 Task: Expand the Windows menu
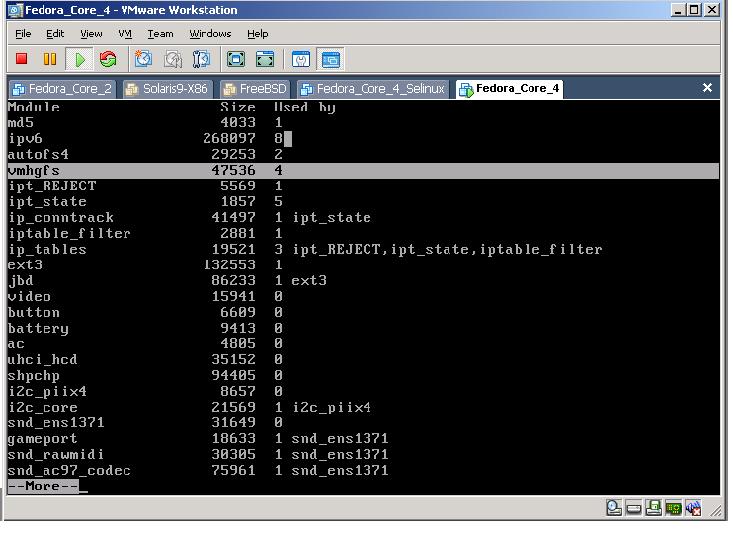(210, 34)
